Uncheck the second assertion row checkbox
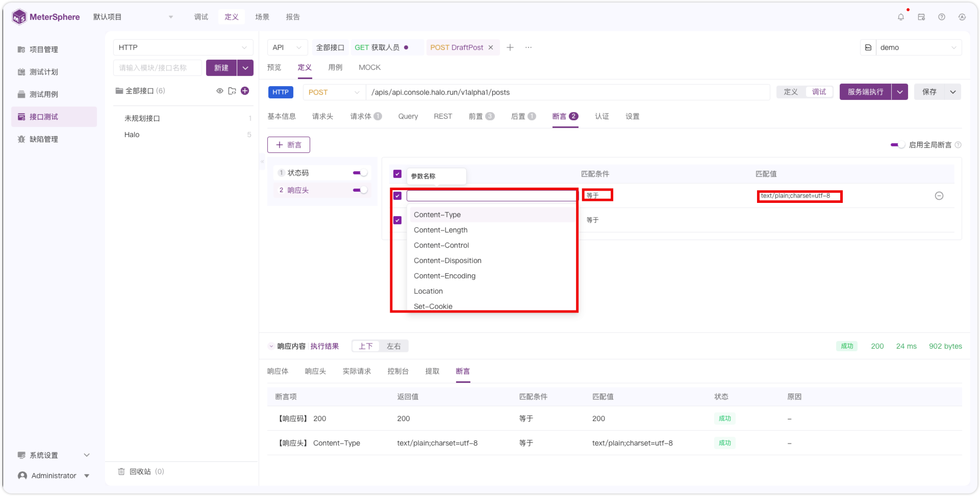The height and width of the screenshot is (496, 980). tap(397, 220)
